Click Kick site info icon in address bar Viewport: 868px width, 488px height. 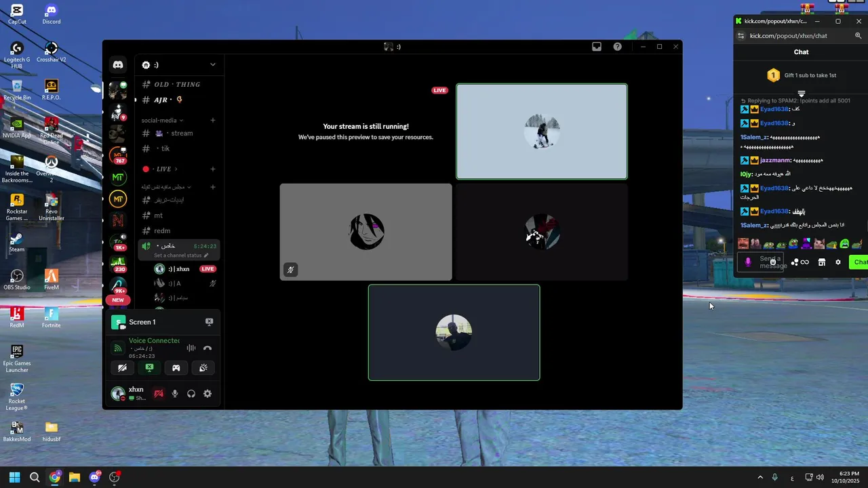point(741,36)
